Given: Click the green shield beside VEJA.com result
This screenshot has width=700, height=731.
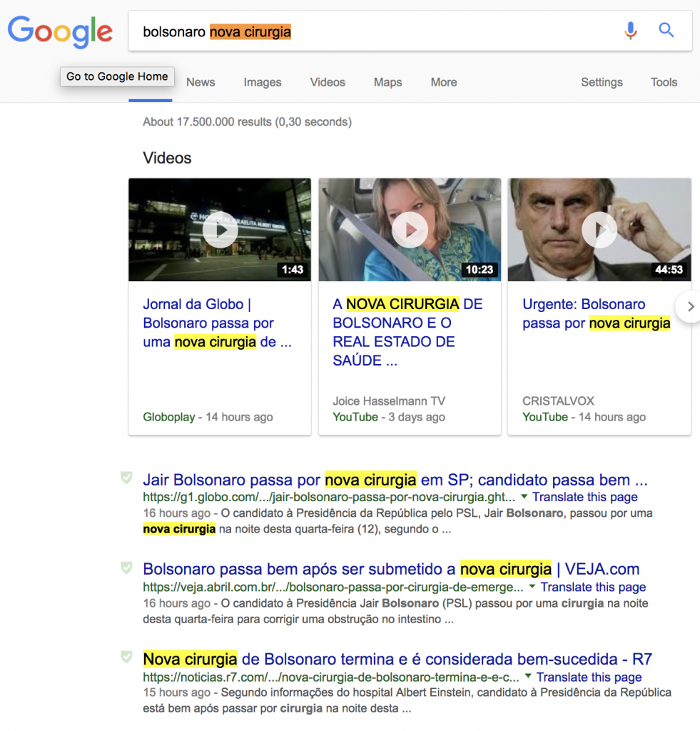Looking at the screenshot, I should tap(126, 568).
